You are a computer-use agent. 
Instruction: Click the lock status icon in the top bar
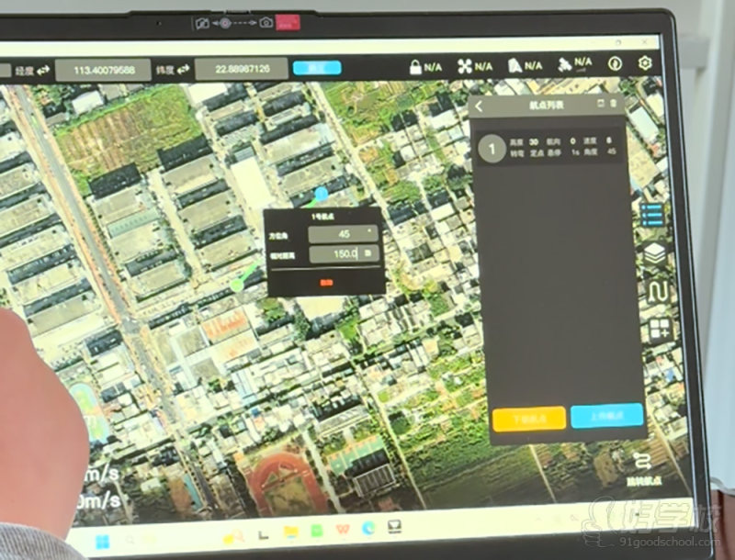click(415, 67)
